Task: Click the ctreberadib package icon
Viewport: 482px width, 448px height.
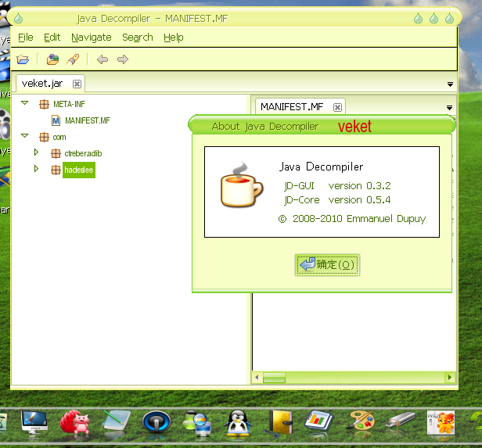Action: pos(56,153)
